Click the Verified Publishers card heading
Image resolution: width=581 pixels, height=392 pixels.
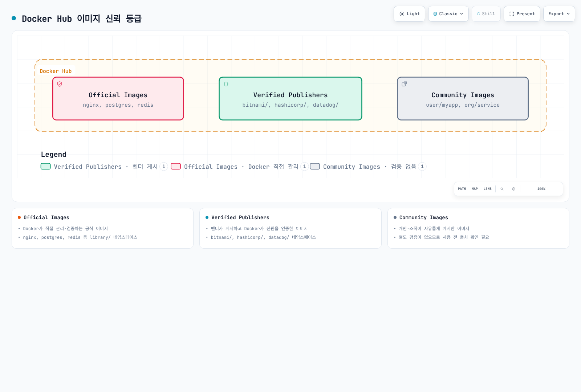tap(240, 217)
